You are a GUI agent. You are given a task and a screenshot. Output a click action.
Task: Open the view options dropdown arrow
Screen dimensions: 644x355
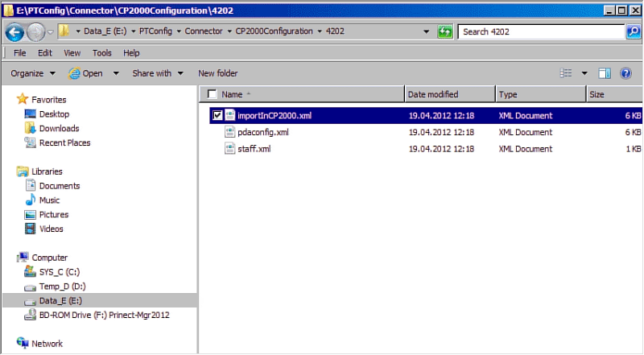[x=584, y=73]
